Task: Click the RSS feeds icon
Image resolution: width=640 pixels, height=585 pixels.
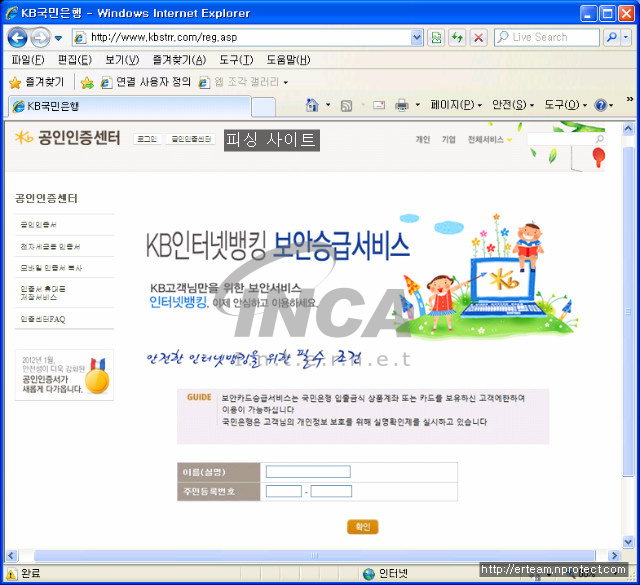Action: click(x=347, y=106)
